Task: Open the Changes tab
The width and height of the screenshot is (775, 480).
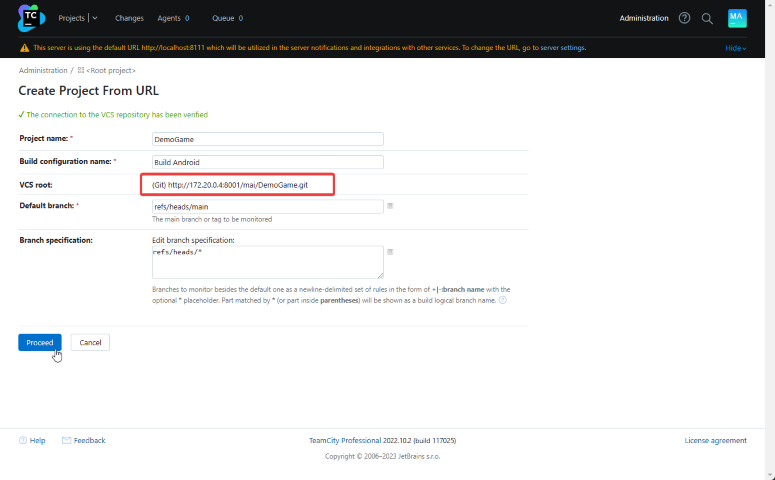Action: (x=129, y=18)
